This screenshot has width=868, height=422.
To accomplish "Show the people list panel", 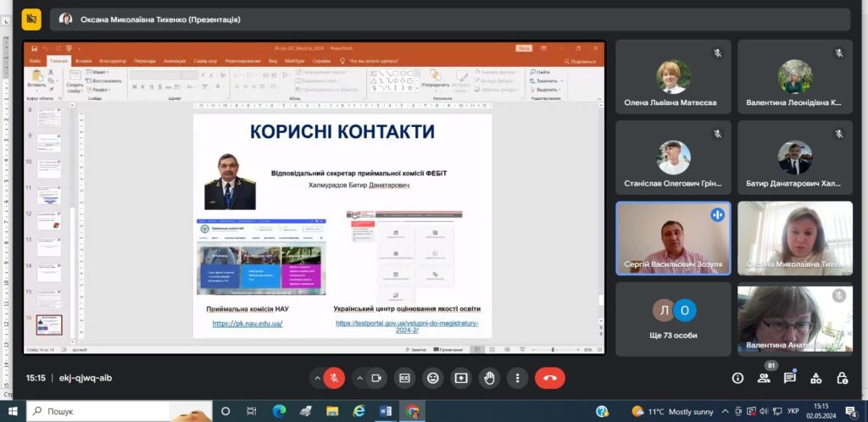I will pos(764,378).
